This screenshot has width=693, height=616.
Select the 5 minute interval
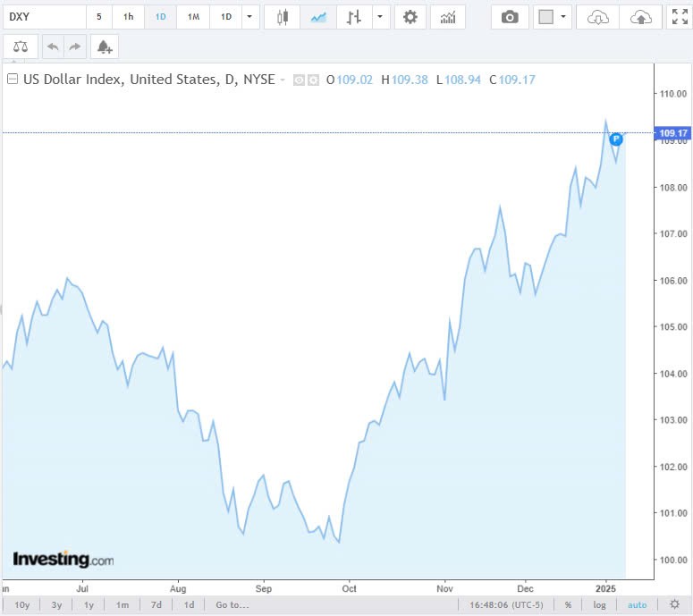coord(99,17)
